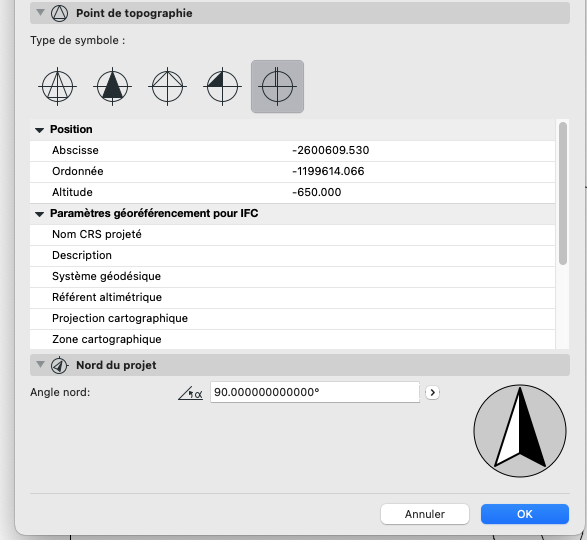Select the open triangle survey point symbol
587x540 pixels.
pos(57,87)
